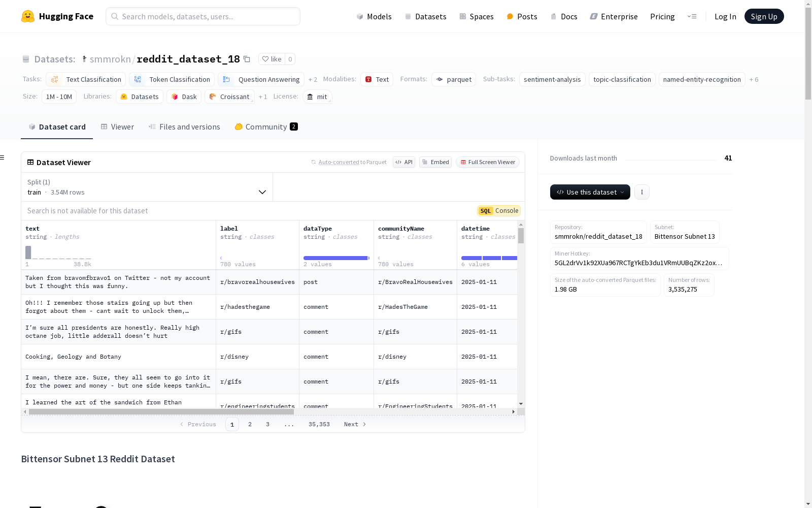
Task: Copy dataset name with the copy icon
Action: (247, 59)
